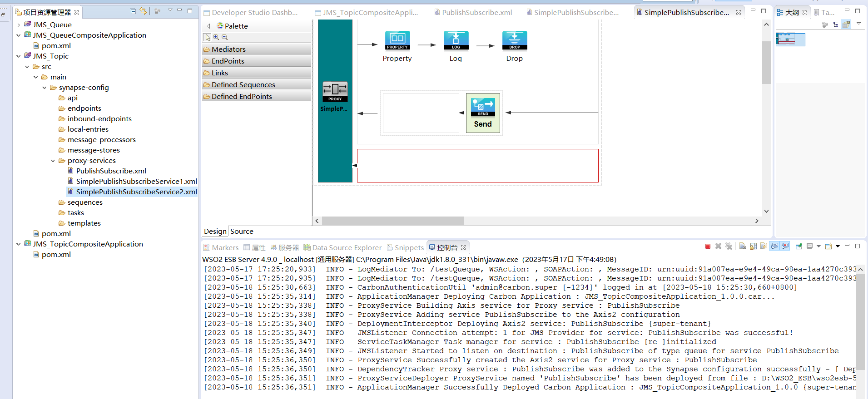
Task: Click the PROXY service icon
Action: point(335,92)
